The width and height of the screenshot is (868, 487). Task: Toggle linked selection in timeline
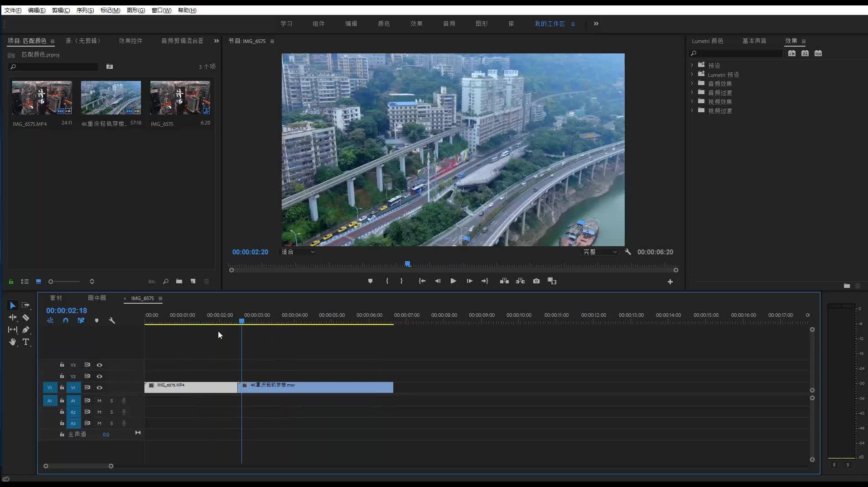(81, 320)
